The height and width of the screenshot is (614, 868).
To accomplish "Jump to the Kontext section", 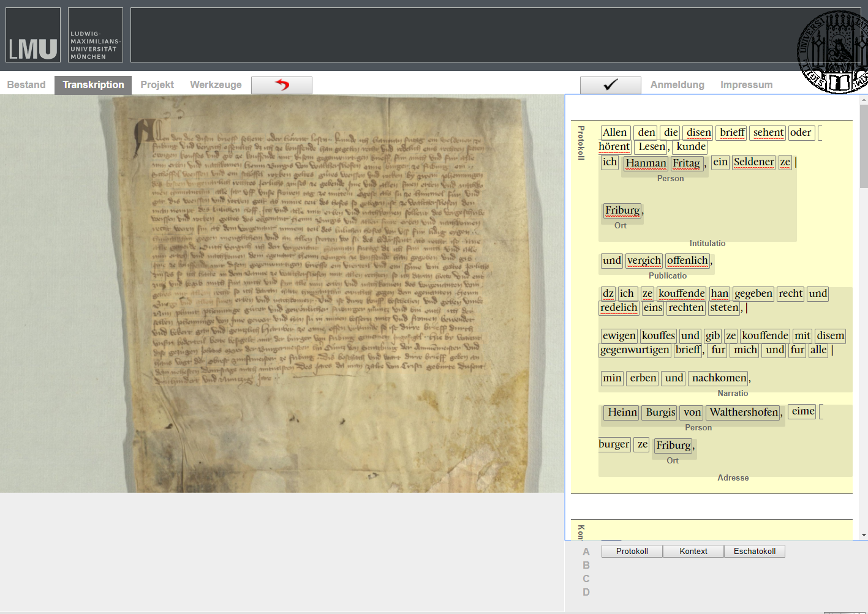I will coord(693,552).
